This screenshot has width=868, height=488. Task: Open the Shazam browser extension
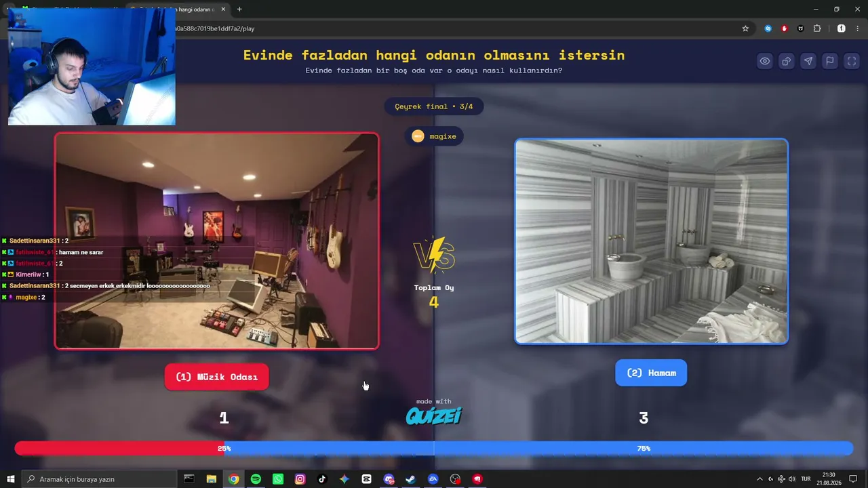tap(768, 28)
